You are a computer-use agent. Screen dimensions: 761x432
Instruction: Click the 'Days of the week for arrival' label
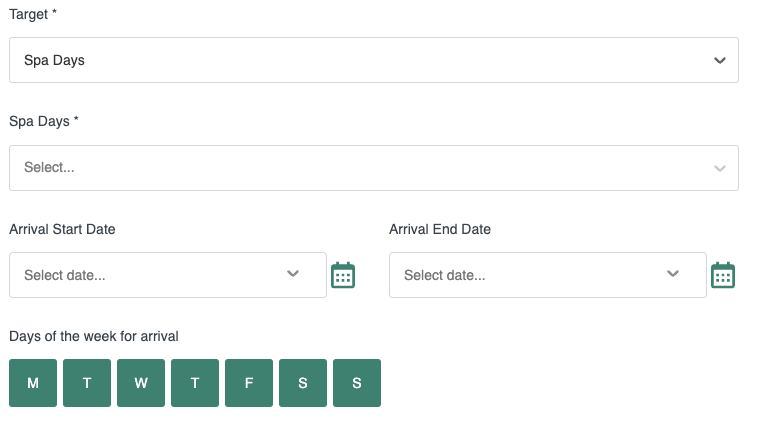(x=94, y=336)
